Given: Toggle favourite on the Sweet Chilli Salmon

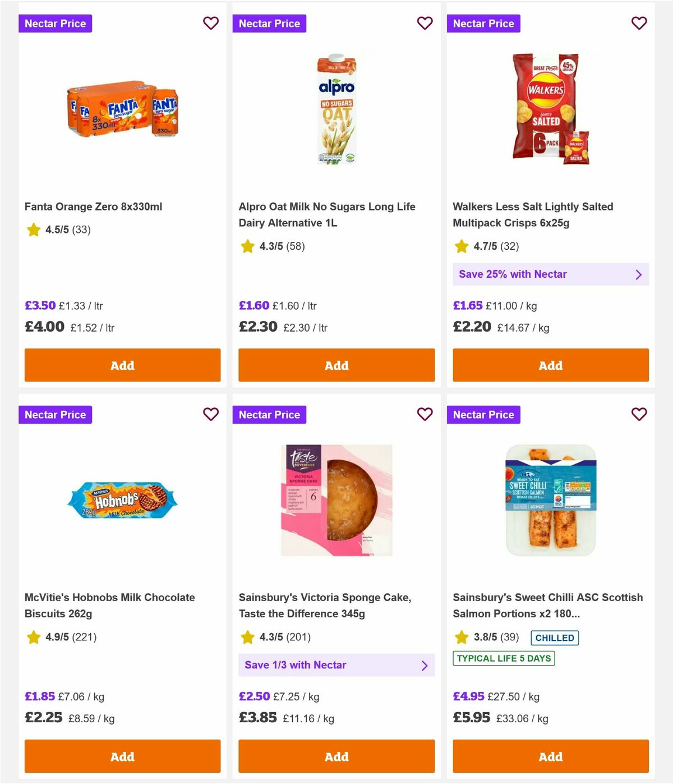Looking at the screenshot, I should click(x=639, y=414).
